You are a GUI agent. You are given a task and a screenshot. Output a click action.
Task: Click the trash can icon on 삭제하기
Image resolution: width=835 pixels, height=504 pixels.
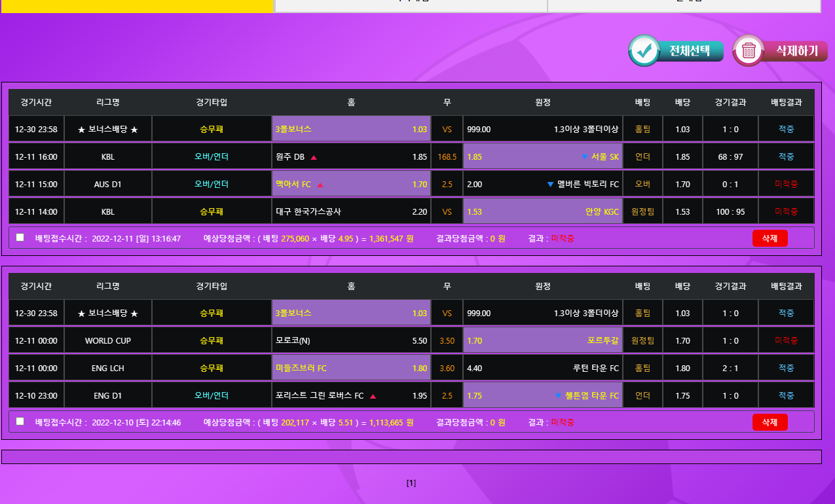(749, 51)
